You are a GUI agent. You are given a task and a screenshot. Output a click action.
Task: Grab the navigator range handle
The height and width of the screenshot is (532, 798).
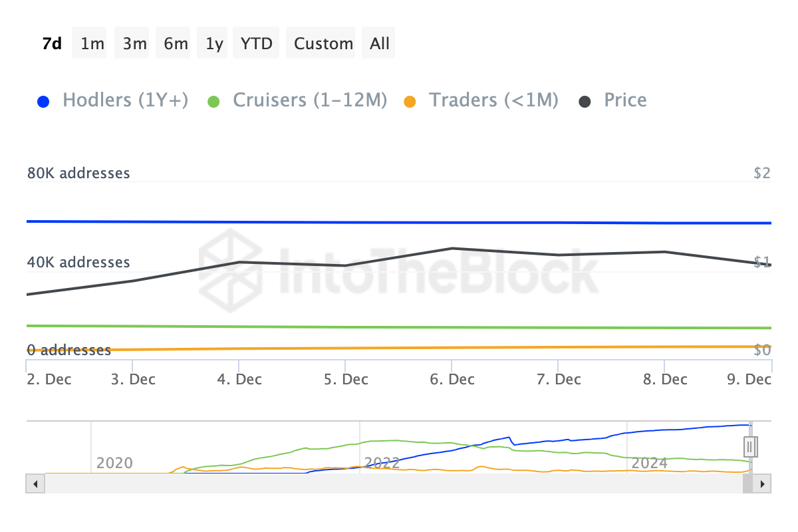click(x=750, y=446)
